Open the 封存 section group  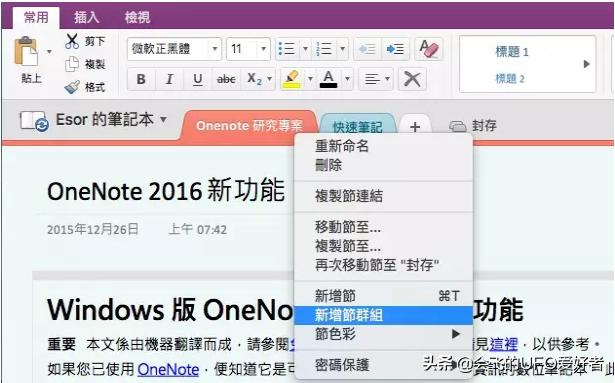pyautogui.click(x=473, y=126)
